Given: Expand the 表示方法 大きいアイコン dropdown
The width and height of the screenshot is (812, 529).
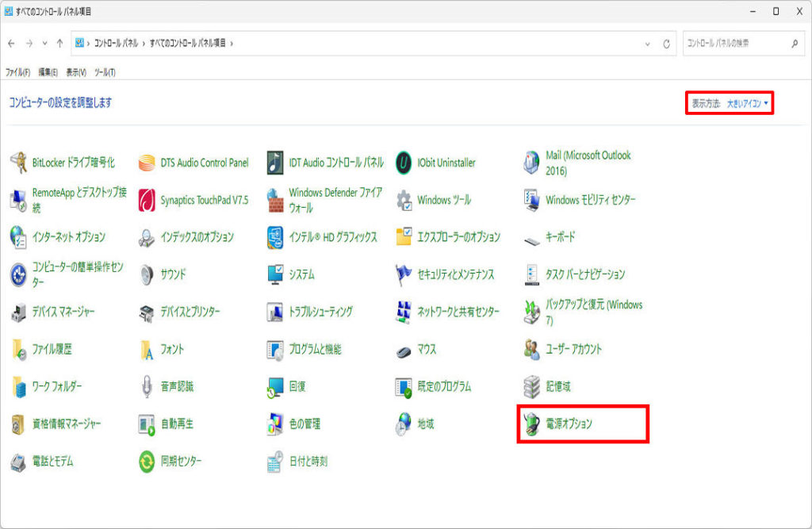Looking at the screenshot, I should 747,103.
